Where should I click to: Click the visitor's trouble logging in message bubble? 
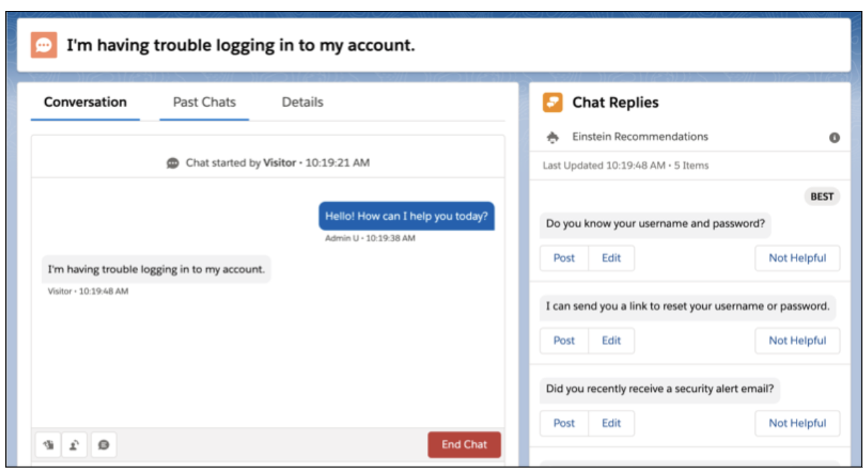click(x=156, y=269)
